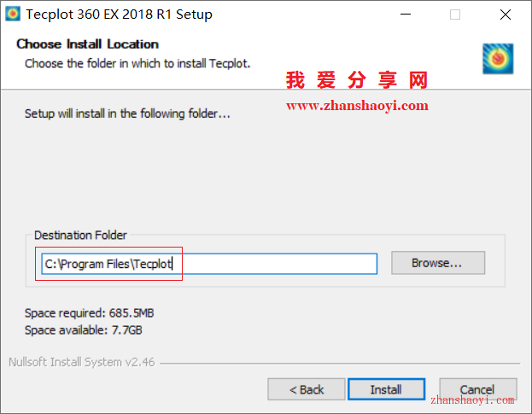The image size is (532, 414).
Task: Click the Tecplot logo in the header
Action: click(x=498, y=59)
